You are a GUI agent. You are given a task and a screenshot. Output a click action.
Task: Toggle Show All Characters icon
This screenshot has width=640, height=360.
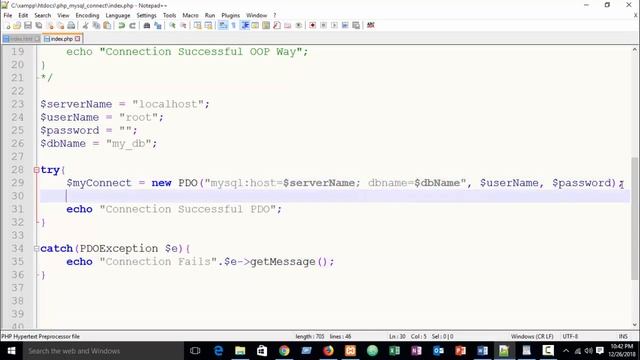[x=233, y=25]
